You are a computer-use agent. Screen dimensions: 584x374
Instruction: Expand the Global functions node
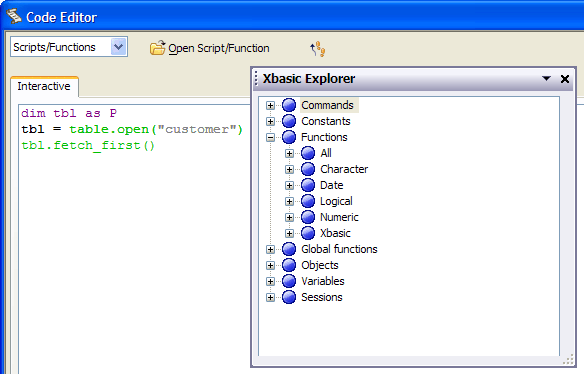tap(270, 250)
